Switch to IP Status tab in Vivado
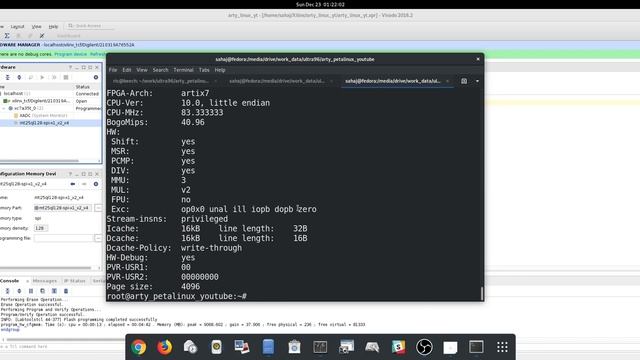This screenshot has height=360, width=640. tap(75, 281)
